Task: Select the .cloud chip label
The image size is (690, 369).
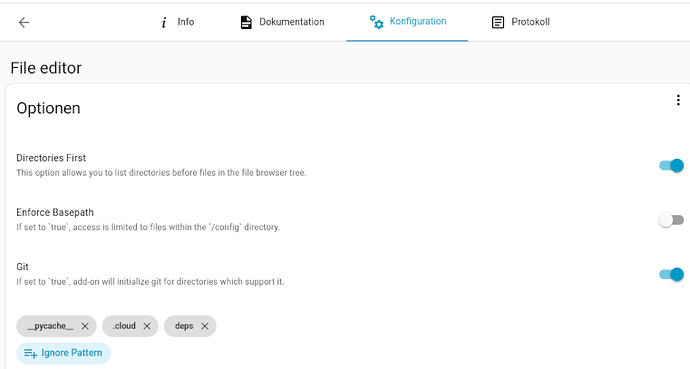Action: pos(124,326)
